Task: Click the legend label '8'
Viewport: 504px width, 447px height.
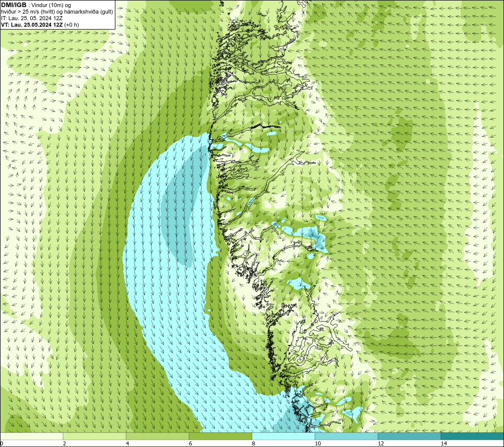Action: point(254,443)
